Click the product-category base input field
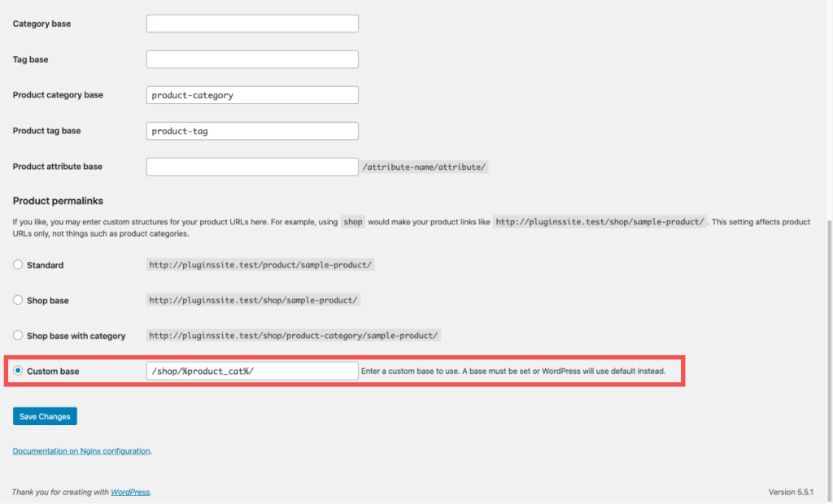Screen dimensions: 833x504 (x=251, y=94)
